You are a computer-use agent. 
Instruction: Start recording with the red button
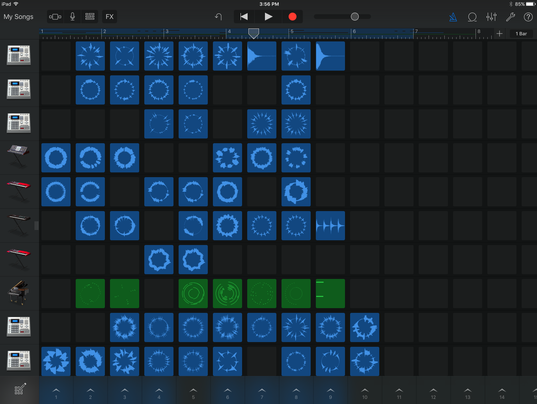tap(292, 17)
